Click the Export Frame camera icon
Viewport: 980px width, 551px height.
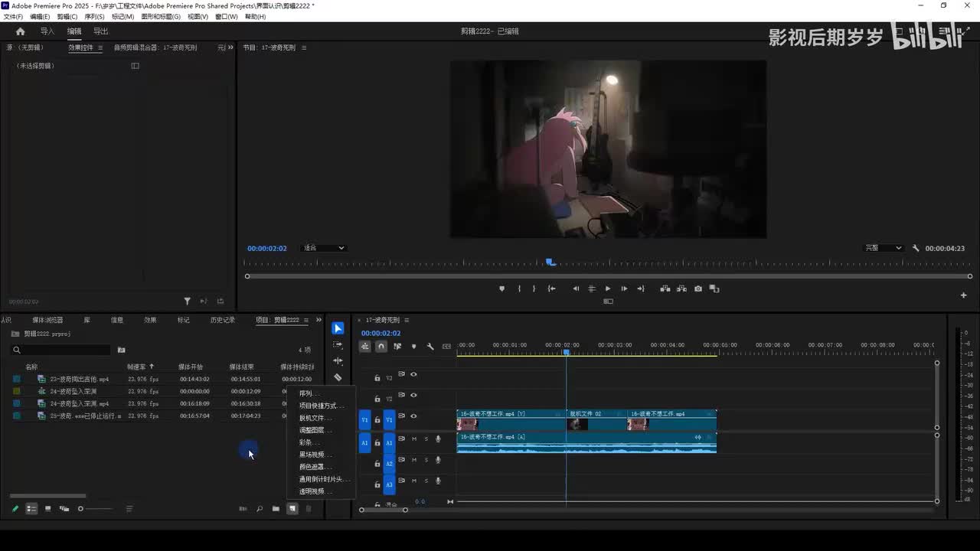698,289
